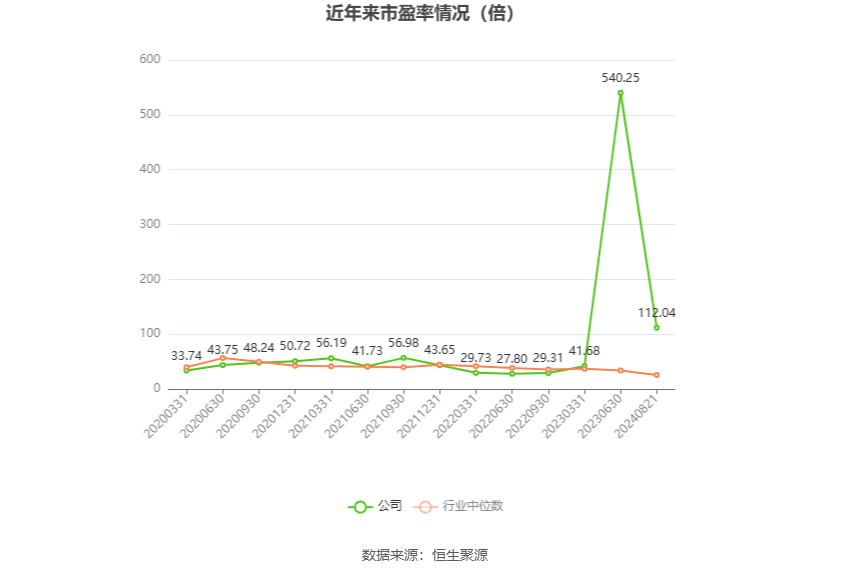The width and height of the screenshot is (850, 575).
Task: Select the 43.65 value label
Action: tap(440, 350)
